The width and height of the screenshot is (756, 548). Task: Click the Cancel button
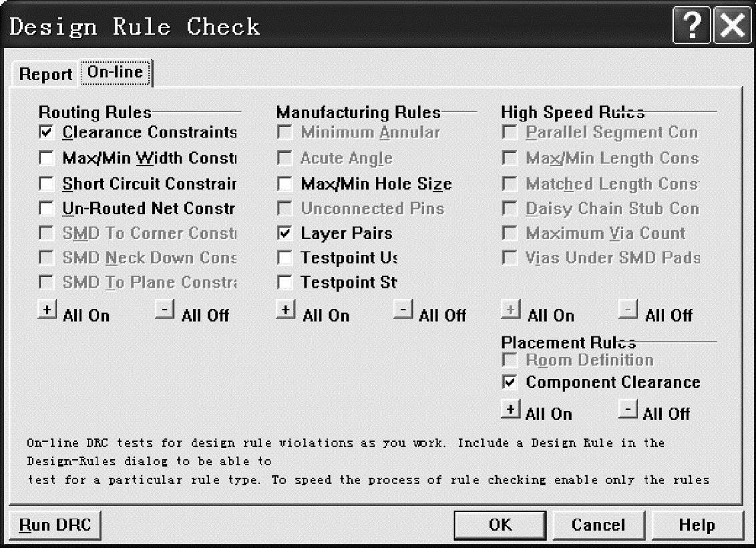598,525
